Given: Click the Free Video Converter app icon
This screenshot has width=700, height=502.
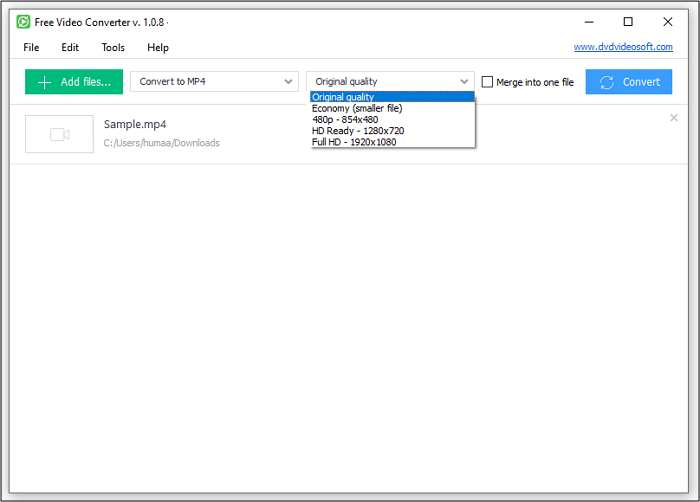Looking at the screenshot, I should pyautogui.click(x=23, y=22).
